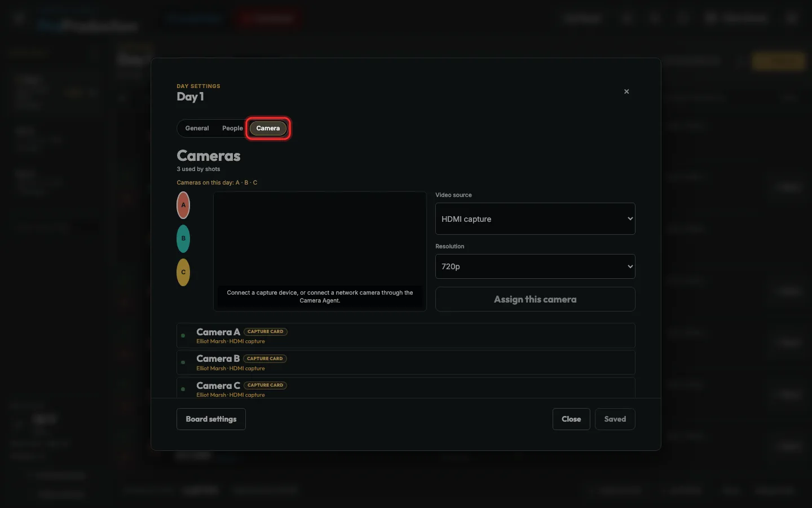Click Camera B green status dot
The image size is (812, 508).
[x=183, y=362]
